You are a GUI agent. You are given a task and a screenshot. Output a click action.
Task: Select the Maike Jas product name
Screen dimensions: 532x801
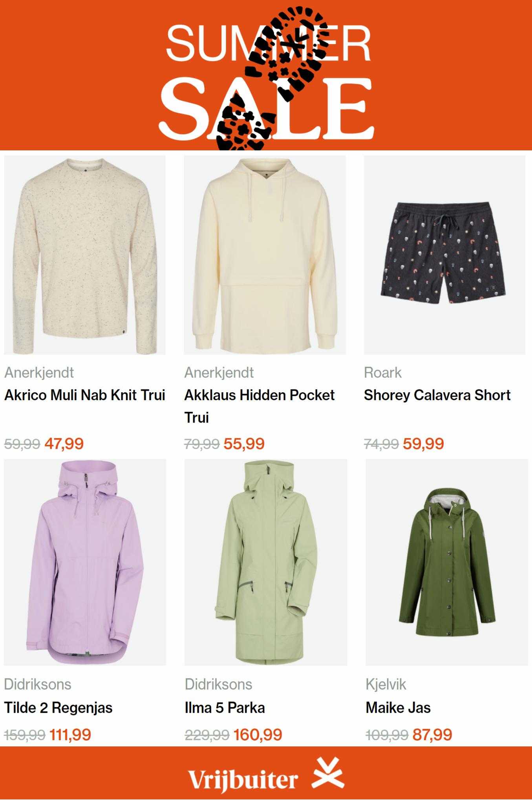(x=398, y=708)
